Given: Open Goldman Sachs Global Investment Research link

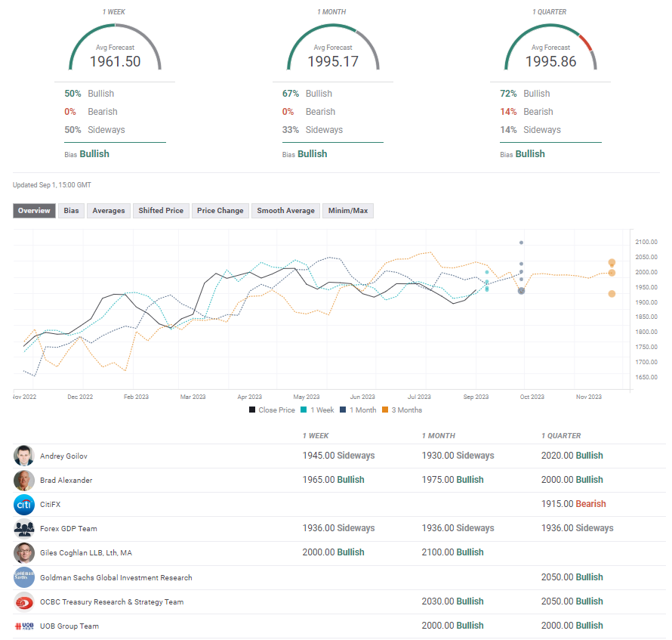Looking at the screenshot, I should coord(116,577).
